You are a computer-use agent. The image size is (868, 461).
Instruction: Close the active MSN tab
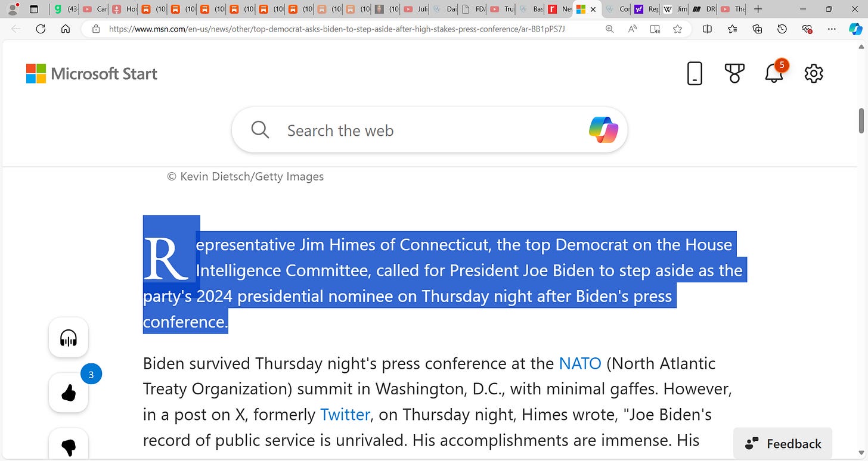(593, 10)
